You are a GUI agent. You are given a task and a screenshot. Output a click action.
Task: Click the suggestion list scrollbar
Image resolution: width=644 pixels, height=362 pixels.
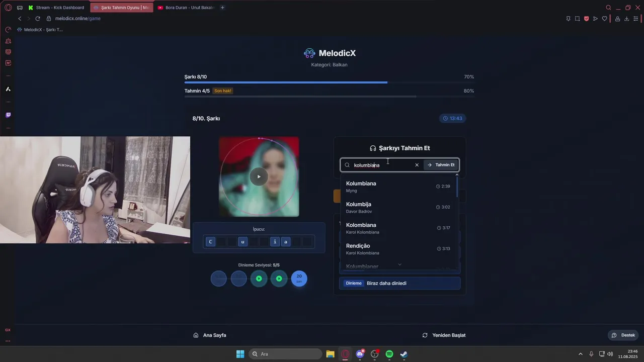click(457, 186)
